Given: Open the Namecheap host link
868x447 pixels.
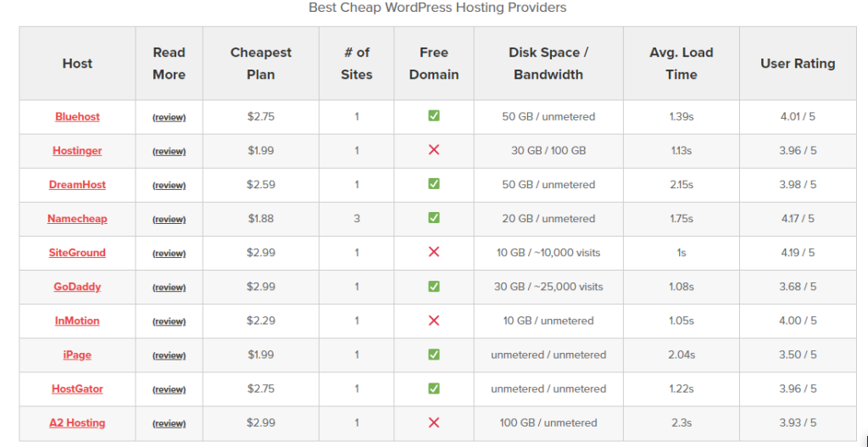Looking at the screenshot, I should (x=77, y=219).
